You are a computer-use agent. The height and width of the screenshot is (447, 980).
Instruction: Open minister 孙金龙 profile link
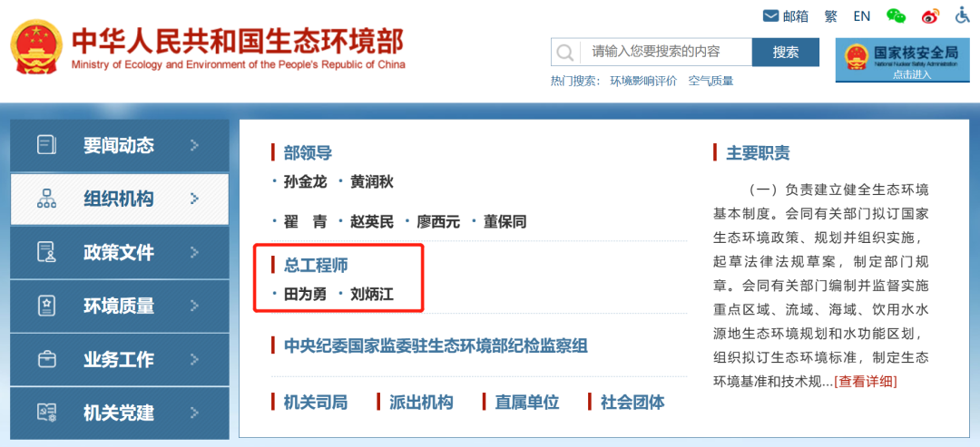(305, 181)
